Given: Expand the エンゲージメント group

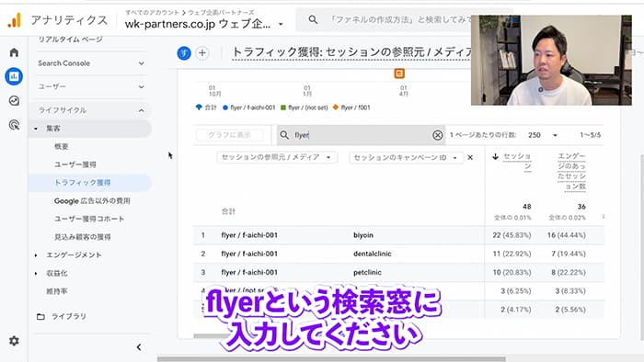Looking at the screenshot, I should click(36, 255).
